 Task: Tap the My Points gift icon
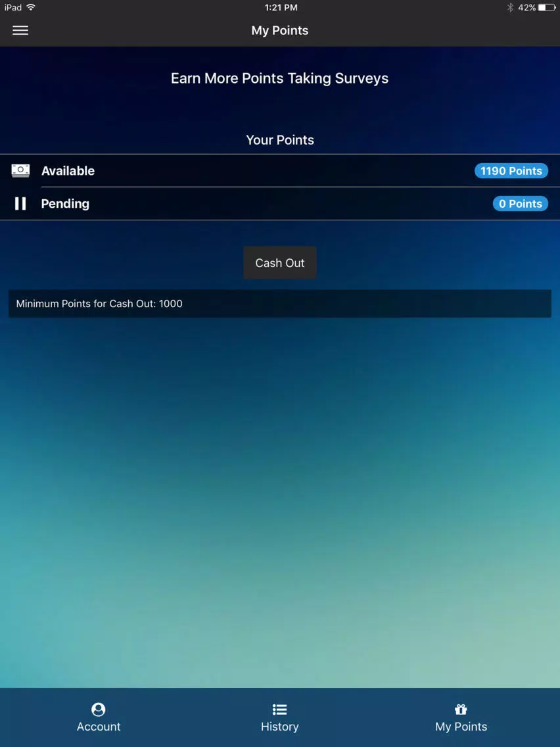(461, 710)
